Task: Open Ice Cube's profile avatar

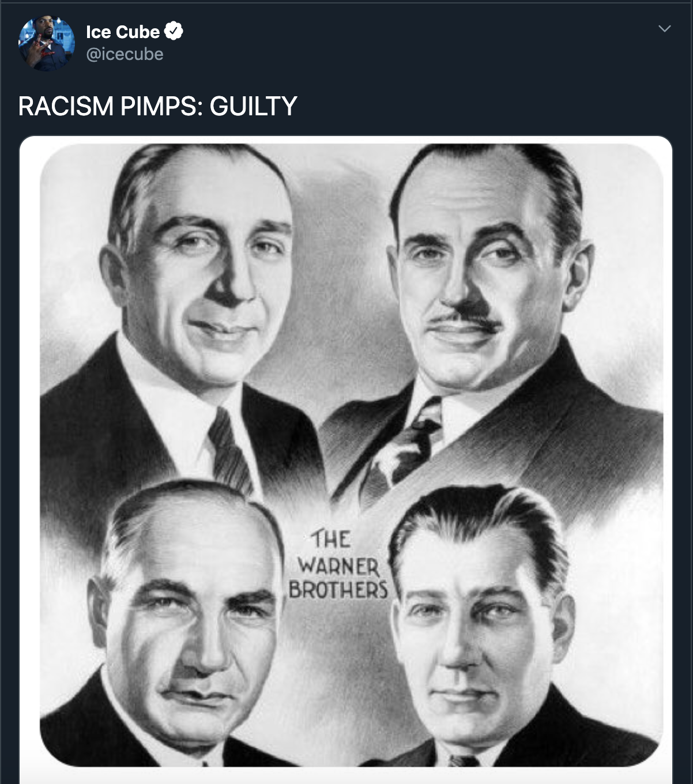Action: pos(47,43)
